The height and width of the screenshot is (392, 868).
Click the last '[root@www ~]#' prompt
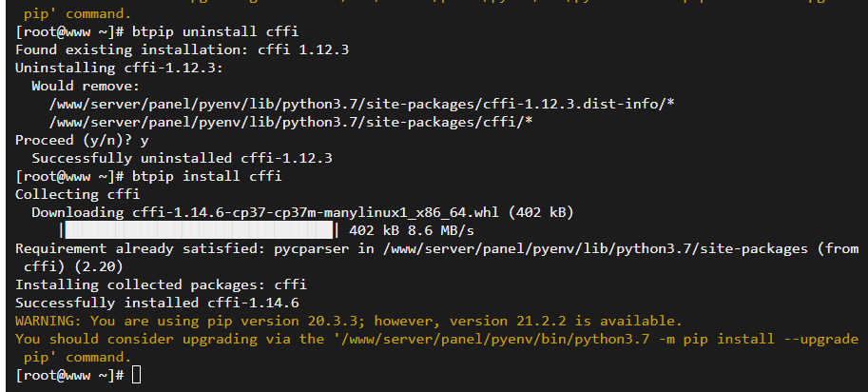pos(69,375)
